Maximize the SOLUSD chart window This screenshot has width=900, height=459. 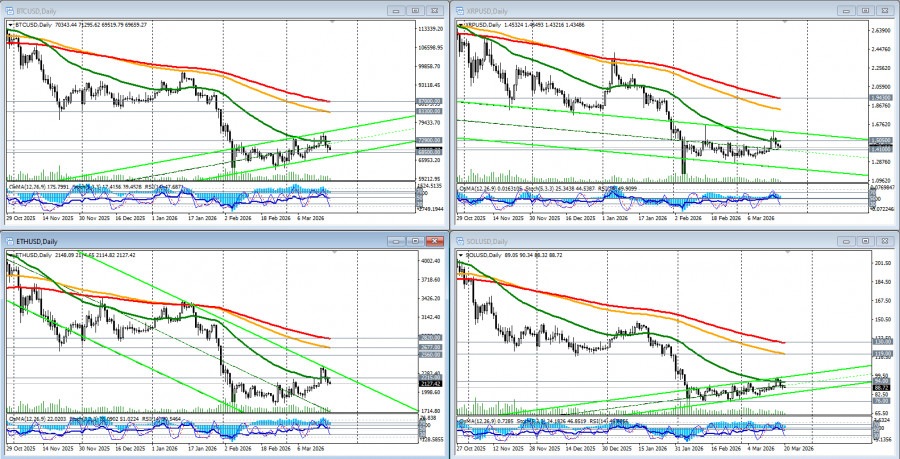pyautogui.click(x=866, y=241)
